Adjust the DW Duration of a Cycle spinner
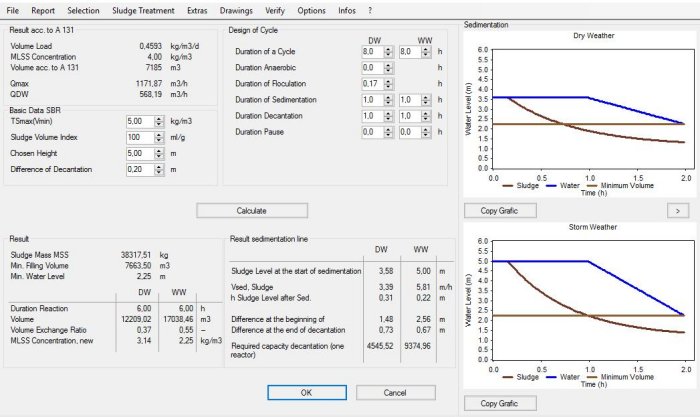This screenshot has height=417, width=700. coord(390,51)
